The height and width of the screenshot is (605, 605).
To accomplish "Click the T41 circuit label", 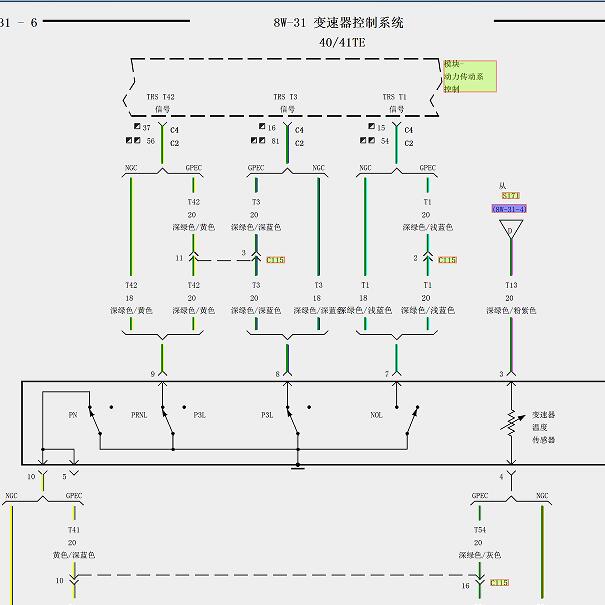I will (x=74, y=530).
